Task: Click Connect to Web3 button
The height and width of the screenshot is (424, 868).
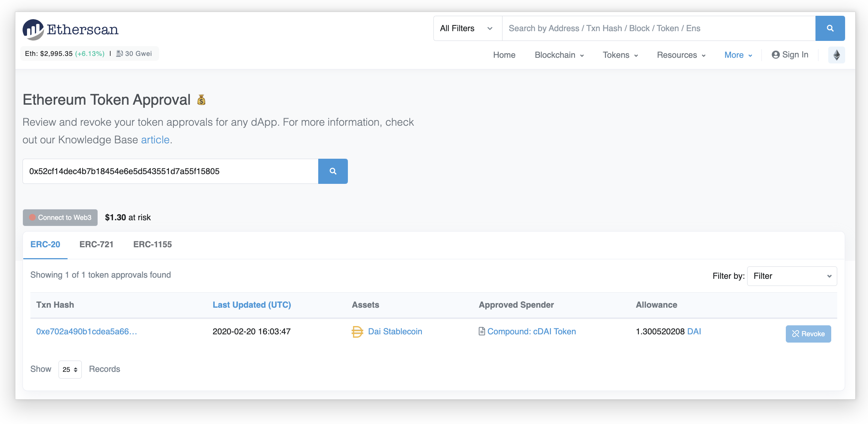Action: pos(60,218)
